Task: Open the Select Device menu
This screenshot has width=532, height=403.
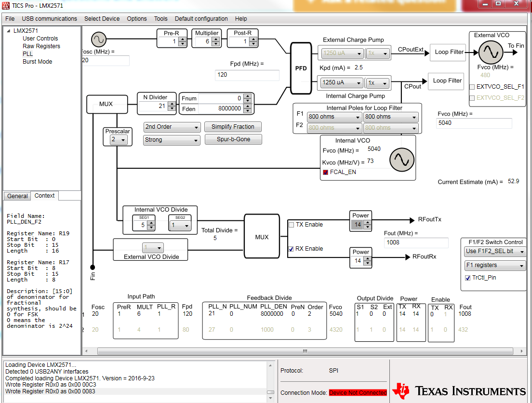Action: pos(102,19)
